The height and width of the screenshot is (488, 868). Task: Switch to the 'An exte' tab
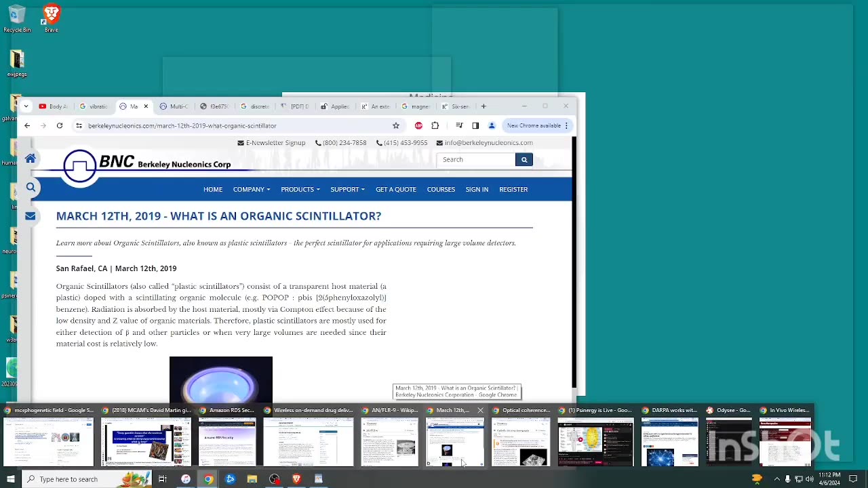pos(376,106)
